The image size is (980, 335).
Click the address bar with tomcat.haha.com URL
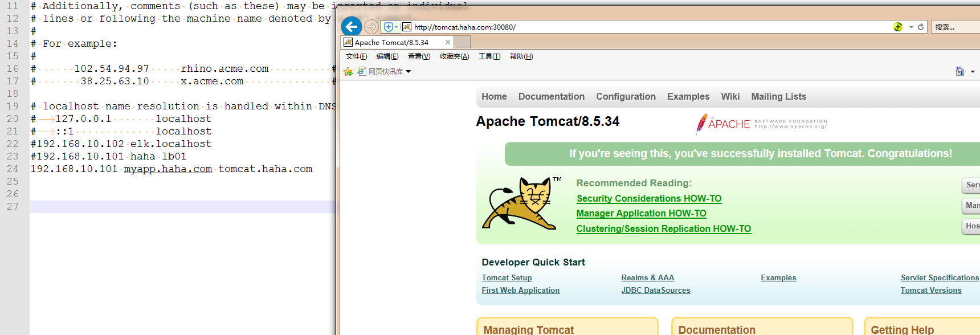click(x=650, y=27)
